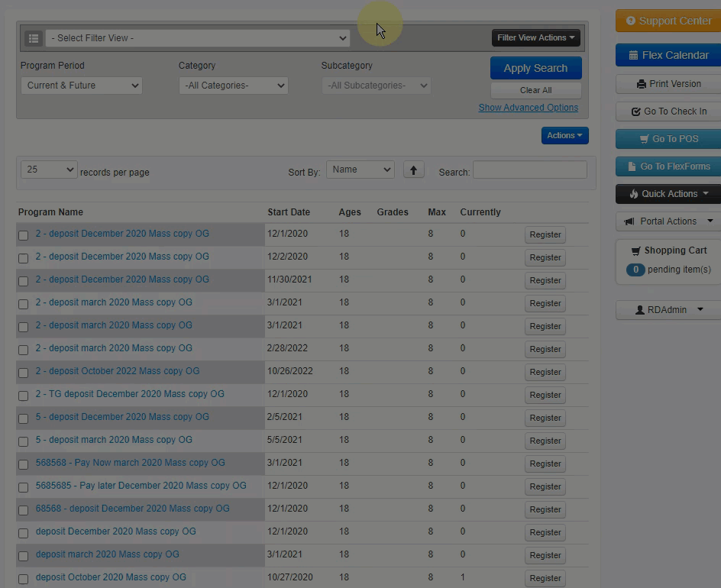Click the list view icon beside filter view
Image resolution: width=721 pixels, height=588 pixels.
(34, 38)
